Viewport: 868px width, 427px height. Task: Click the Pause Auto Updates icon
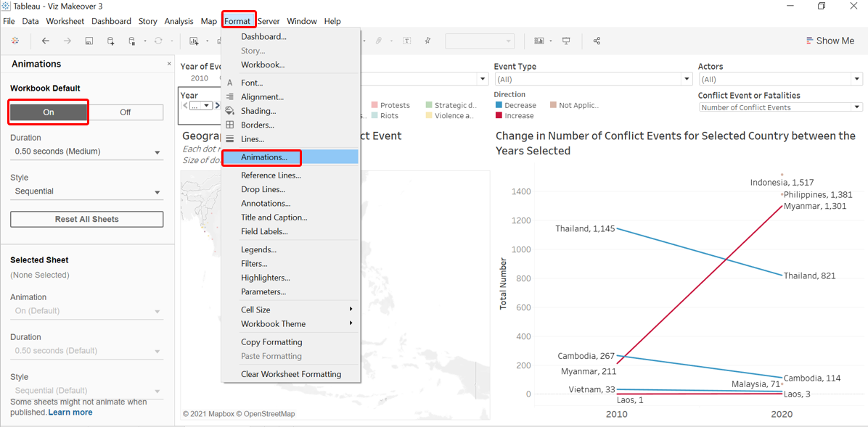[x=132, y=41]
